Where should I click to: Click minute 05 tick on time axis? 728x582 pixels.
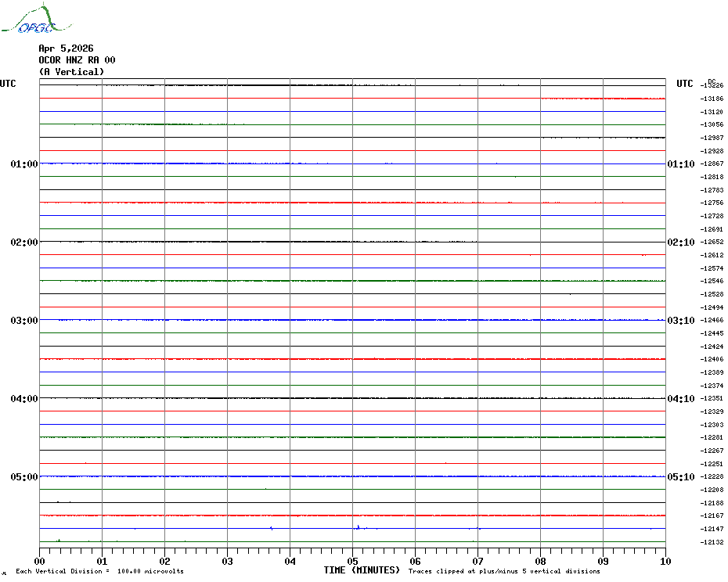pyautogui.click(x=352, y=561)
